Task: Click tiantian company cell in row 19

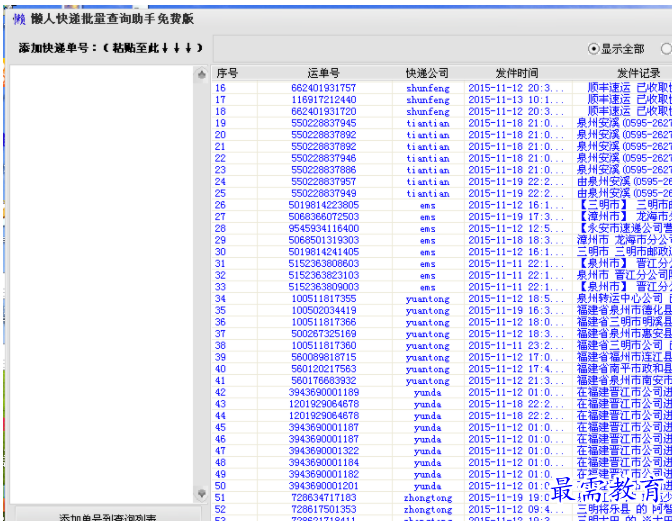Action: [428, 123]
